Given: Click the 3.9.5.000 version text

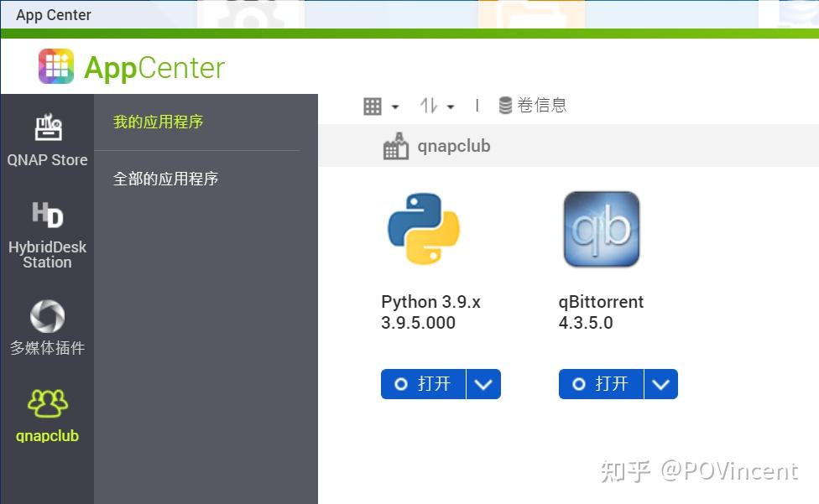Looking at the screenshot, I should tap(419, 322).
